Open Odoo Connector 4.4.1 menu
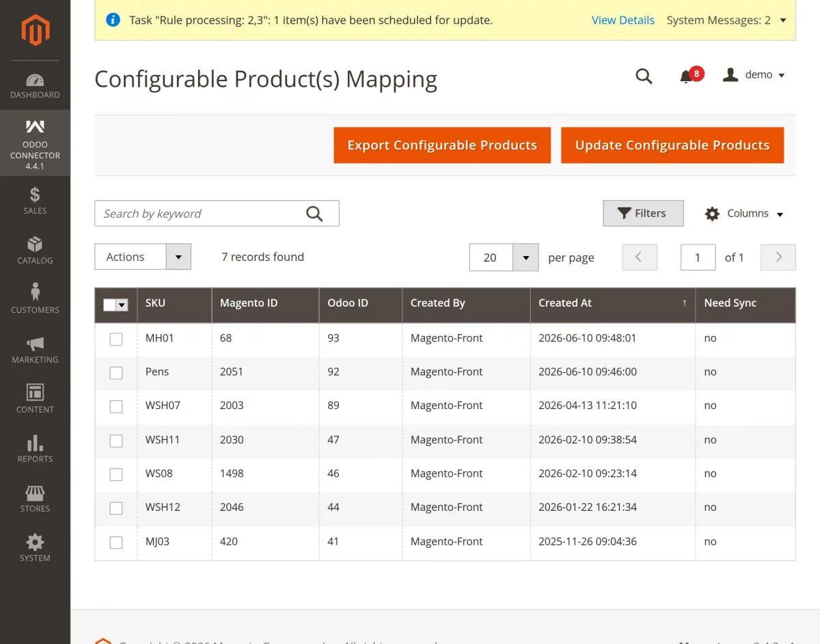The image size is (820, 644). [x=35, y=143]
